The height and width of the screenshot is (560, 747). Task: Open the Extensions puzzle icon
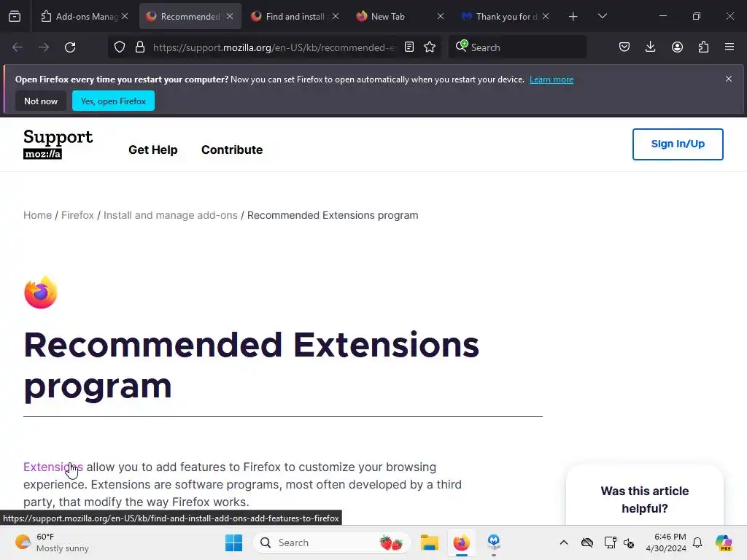(703, 47)
